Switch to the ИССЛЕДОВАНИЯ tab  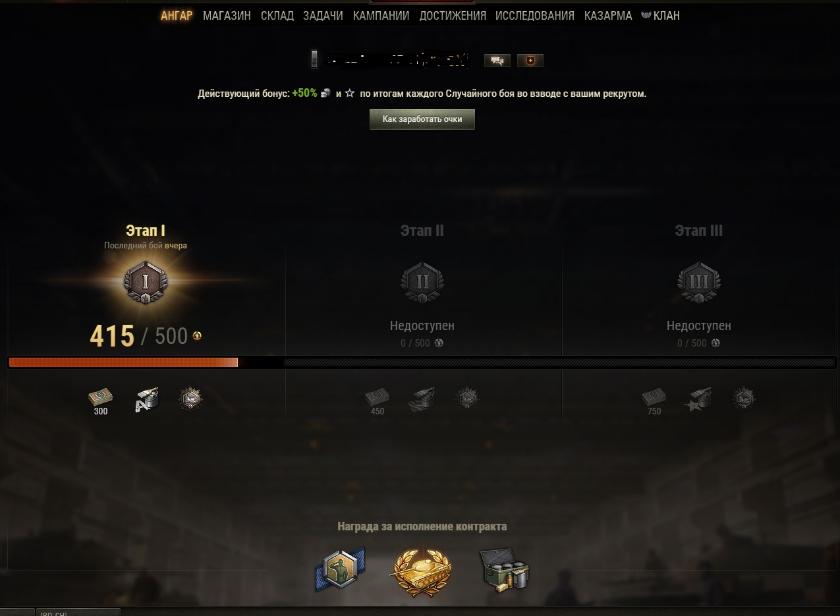pos(535,15)
